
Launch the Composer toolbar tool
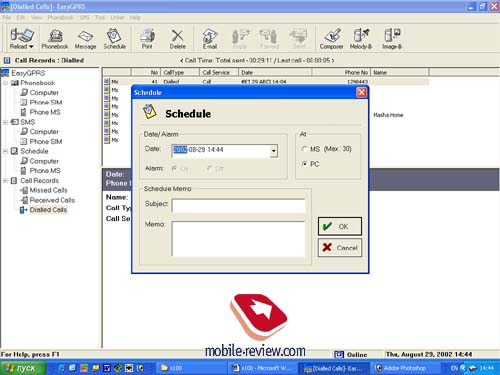click(x=331, y=39)
